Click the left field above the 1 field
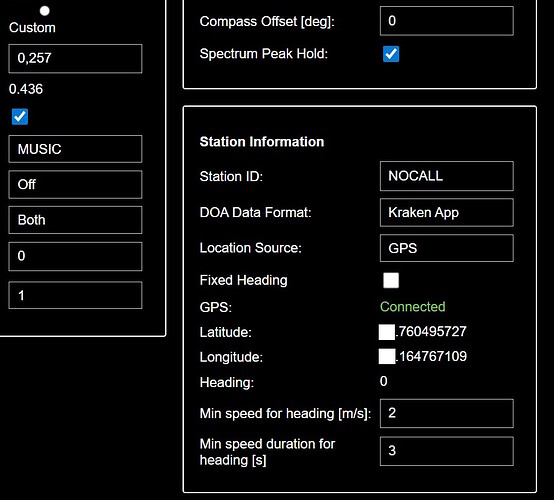 tap(75, 256)
